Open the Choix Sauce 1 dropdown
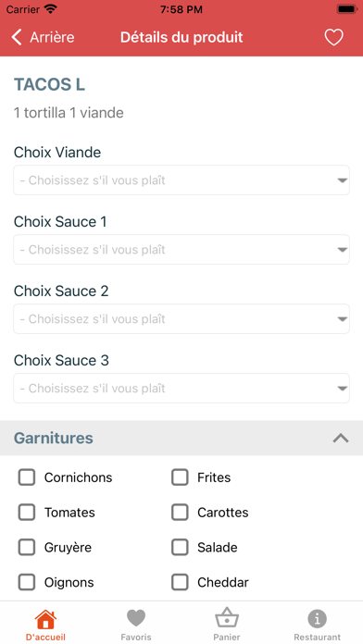363x644 pixels. pyautogui.click(x=181, y=249)
